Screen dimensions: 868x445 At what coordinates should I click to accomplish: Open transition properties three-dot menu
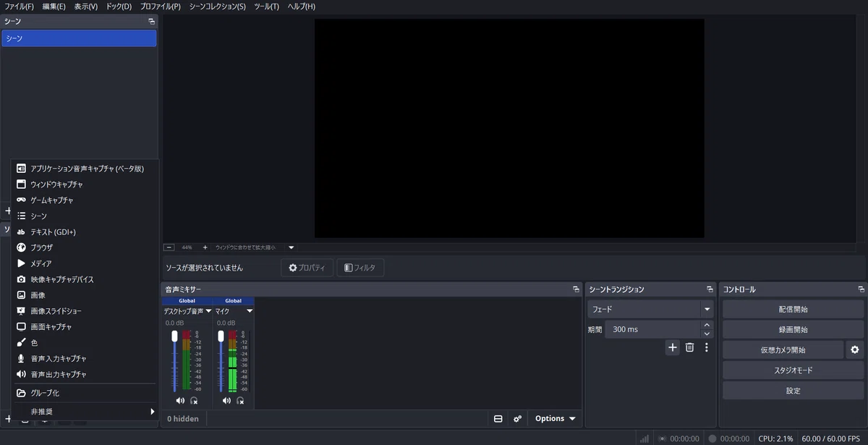click(x=707, y=347)
